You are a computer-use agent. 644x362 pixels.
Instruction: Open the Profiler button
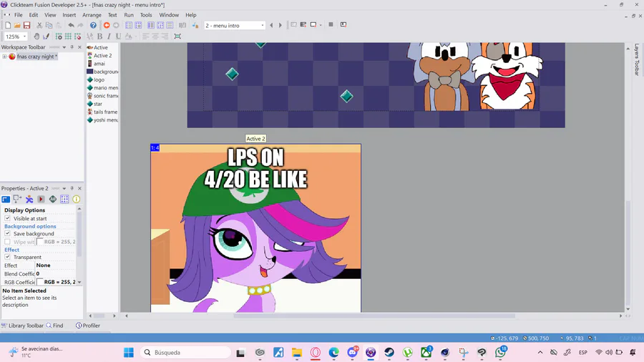click(88, 326)
